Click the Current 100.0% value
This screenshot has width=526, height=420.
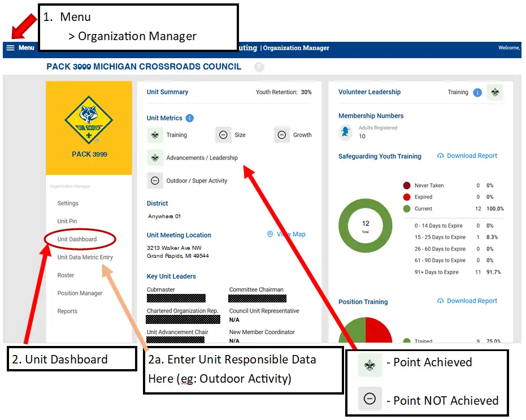pyautogui.click(x=495, y=209)
